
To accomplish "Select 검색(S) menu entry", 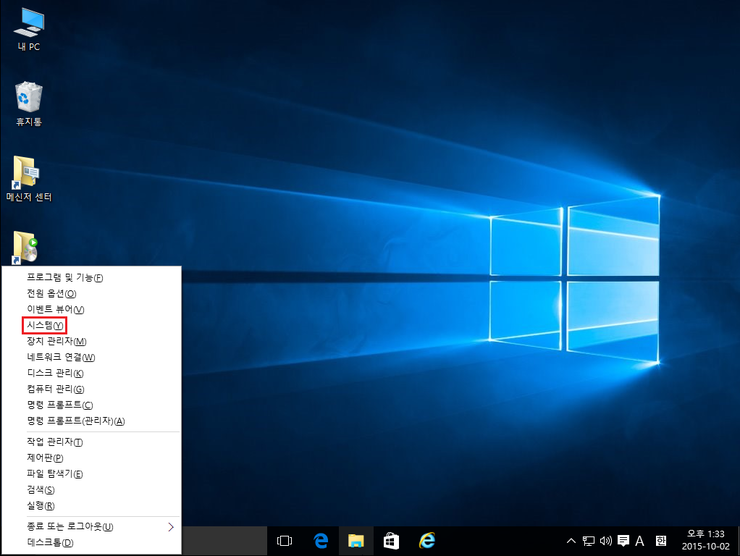I will [92, 490].
